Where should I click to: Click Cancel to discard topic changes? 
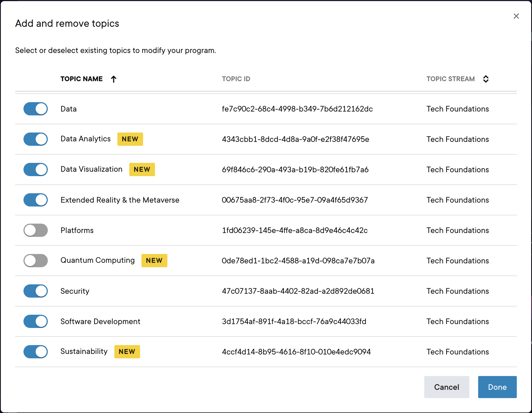point(447,387)
